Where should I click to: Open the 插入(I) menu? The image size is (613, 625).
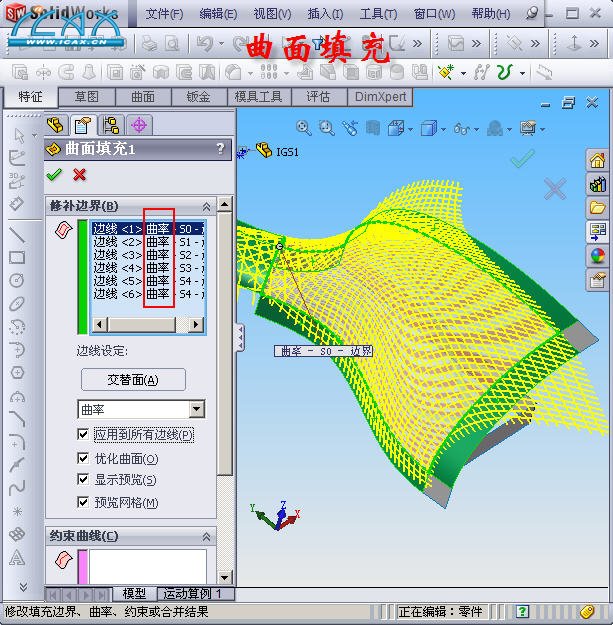pos(325,14)
